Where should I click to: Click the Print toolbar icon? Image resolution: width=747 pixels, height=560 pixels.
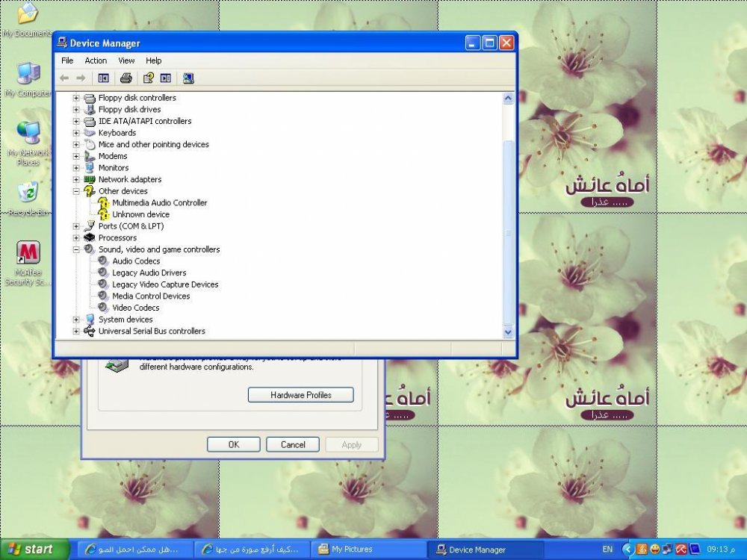pos(125,78)
